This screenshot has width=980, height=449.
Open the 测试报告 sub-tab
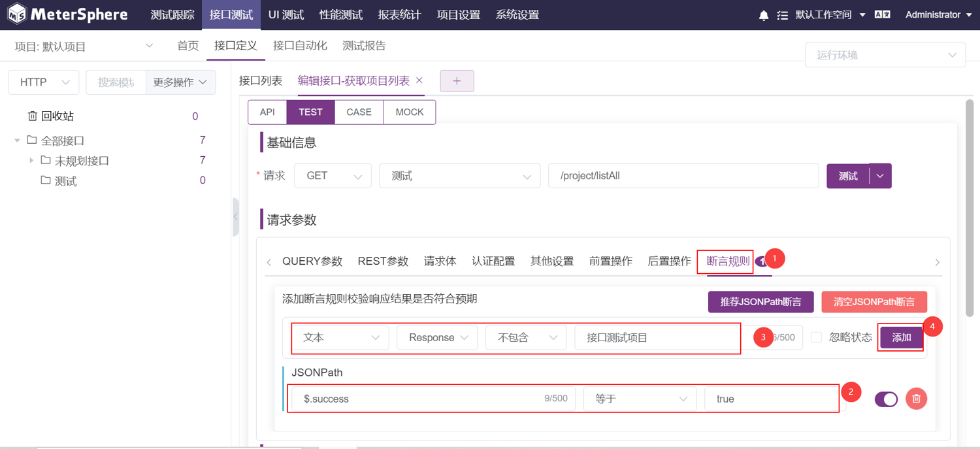pos(365,46)
